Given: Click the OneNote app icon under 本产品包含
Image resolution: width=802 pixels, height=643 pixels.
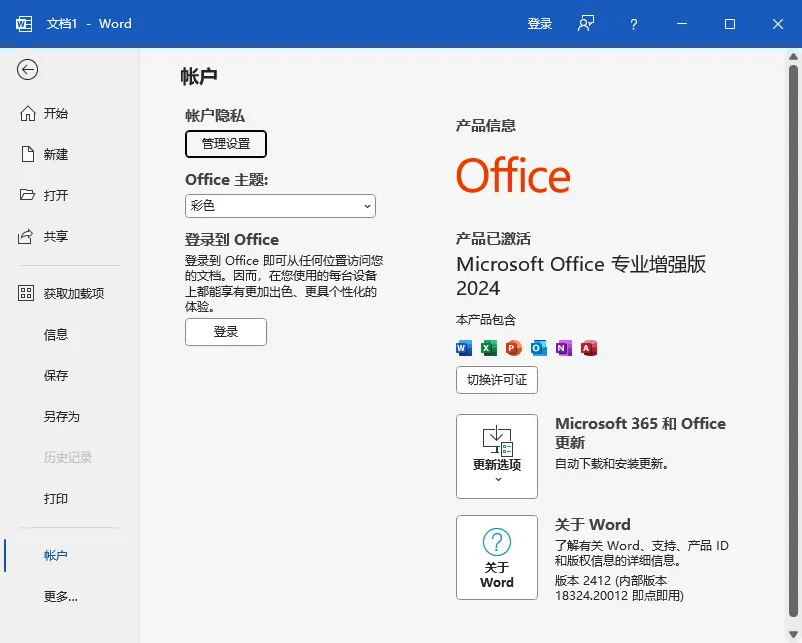Looking at the screenshot, I should click(564, 348).
